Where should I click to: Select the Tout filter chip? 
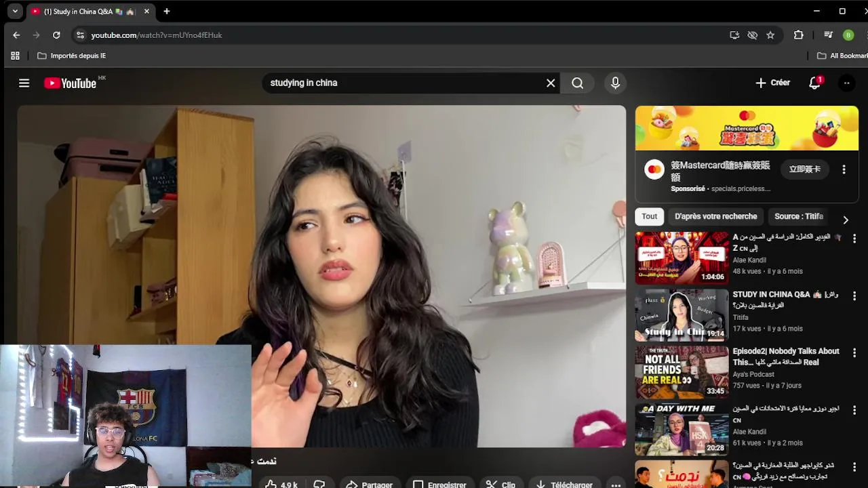tap(650, 216)
